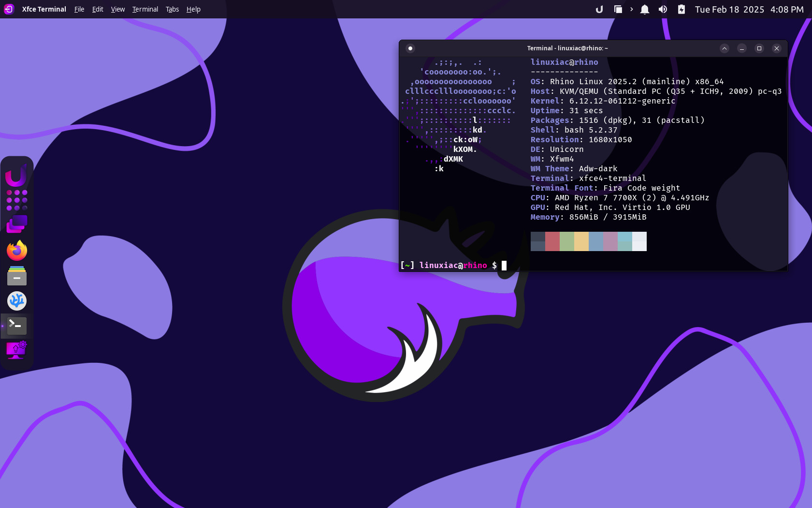812x508 pixels.
Task: Click the 'Terminal: xfce4-terminal' line
Action: pos(588,178)
